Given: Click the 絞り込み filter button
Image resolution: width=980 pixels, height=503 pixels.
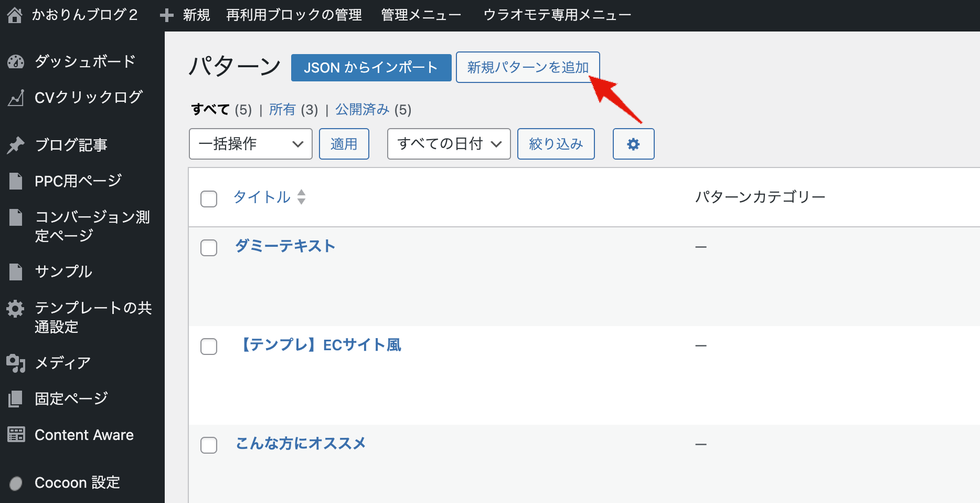Looking at the screenshot, I should point(556,144).
